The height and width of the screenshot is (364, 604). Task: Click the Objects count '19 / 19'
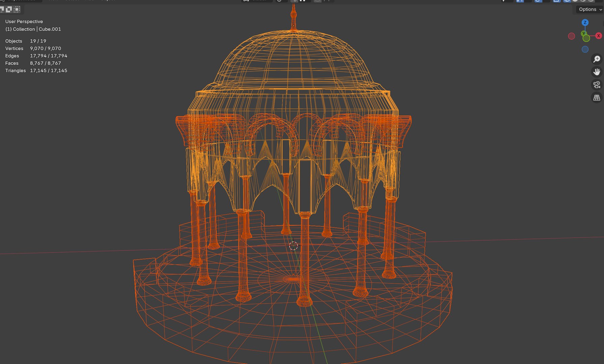(x=38, y=41)
